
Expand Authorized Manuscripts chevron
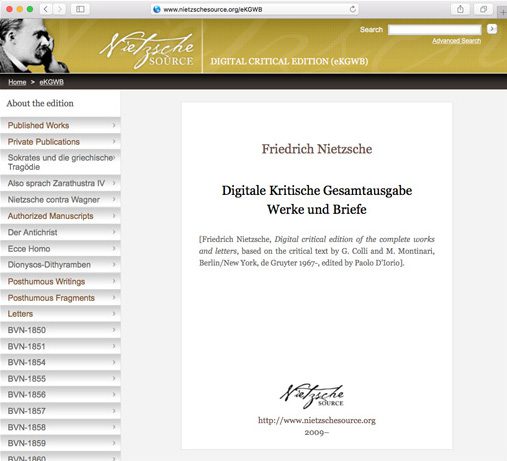coord(114,216)
